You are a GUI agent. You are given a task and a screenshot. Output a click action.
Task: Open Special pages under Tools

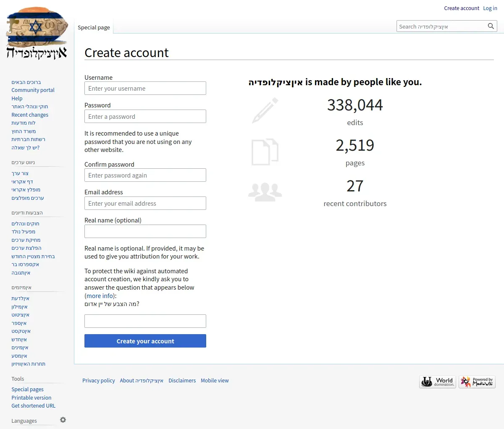(27, 389)
